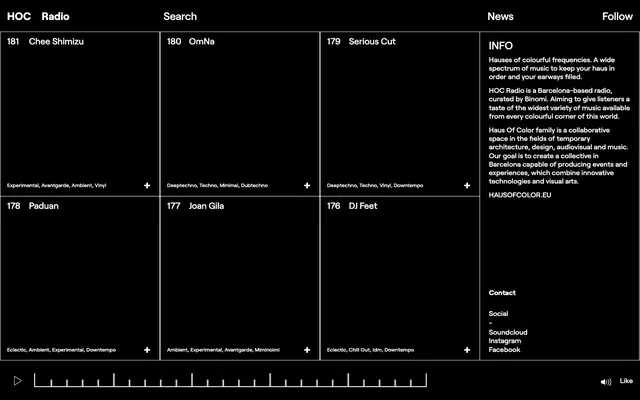Screen dimensions: 640x400
Task: Open the Facebook social link
Action: [x=504, y=349]
